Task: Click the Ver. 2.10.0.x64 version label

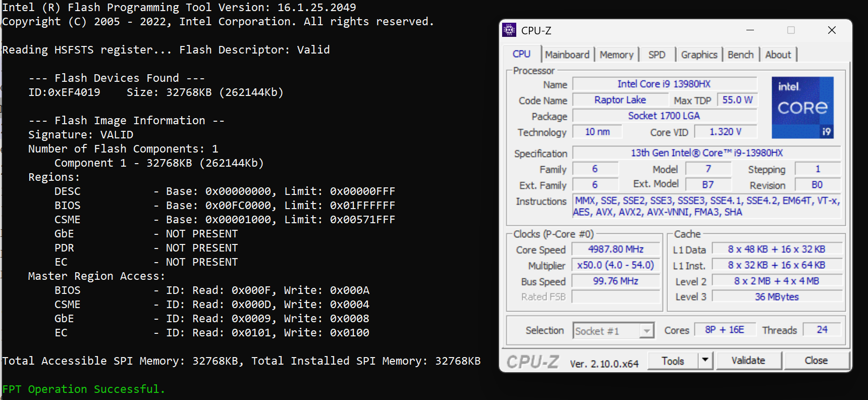Action: pyautogui.click(x=604, y=364)
